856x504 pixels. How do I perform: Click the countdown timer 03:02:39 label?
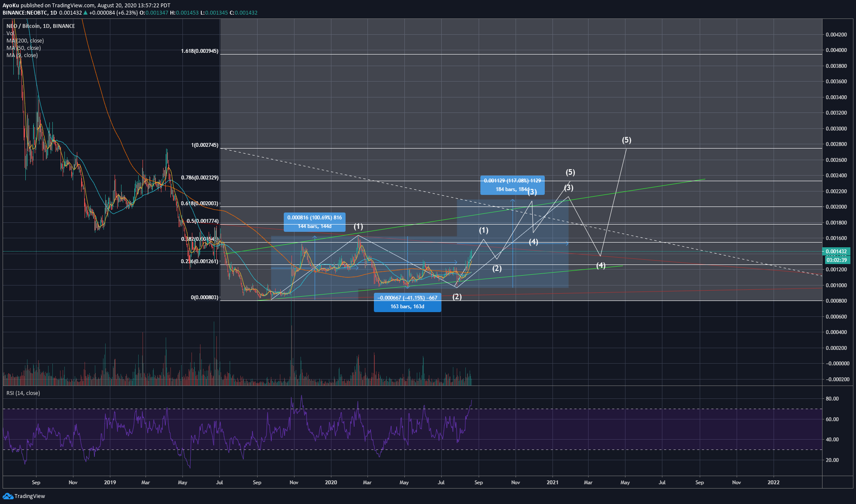click(x=836, y=260)
